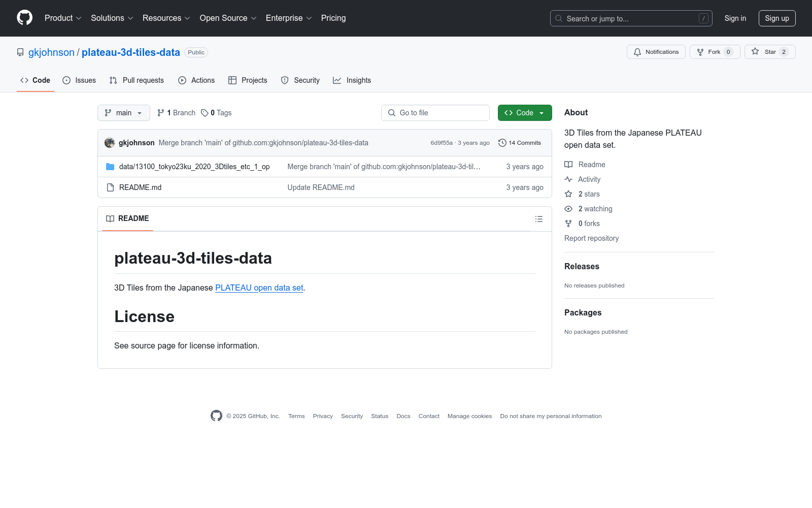
Task: Expand the Resources menu
Action: click(166, 18)
